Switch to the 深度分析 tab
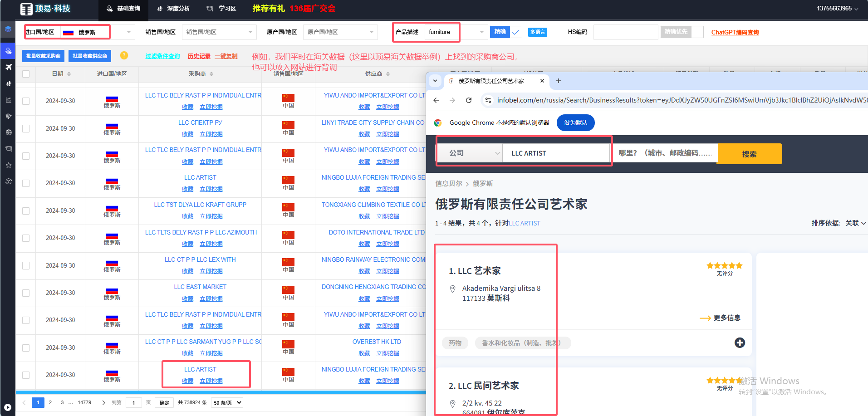 click(173, 9)
